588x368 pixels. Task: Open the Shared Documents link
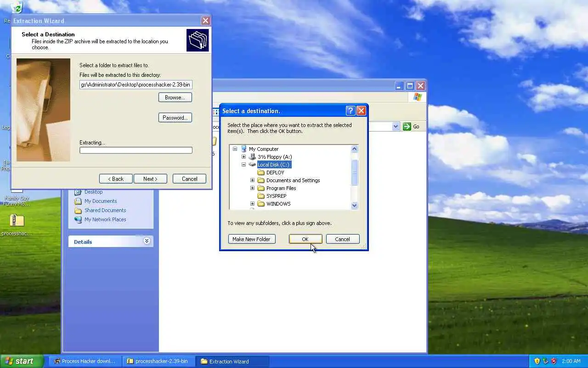105,210
